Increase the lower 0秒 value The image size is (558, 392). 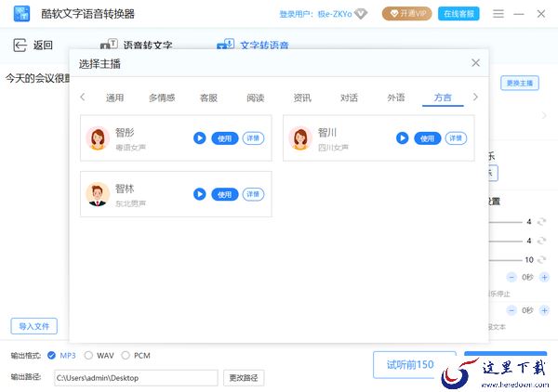click(544, 310)
